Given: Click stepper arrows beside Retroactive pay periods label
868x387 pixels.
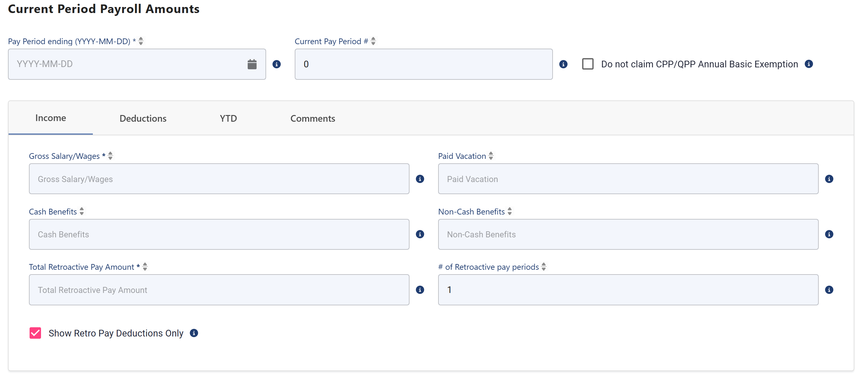Looking at the screenshot, I should pos(543,267).
